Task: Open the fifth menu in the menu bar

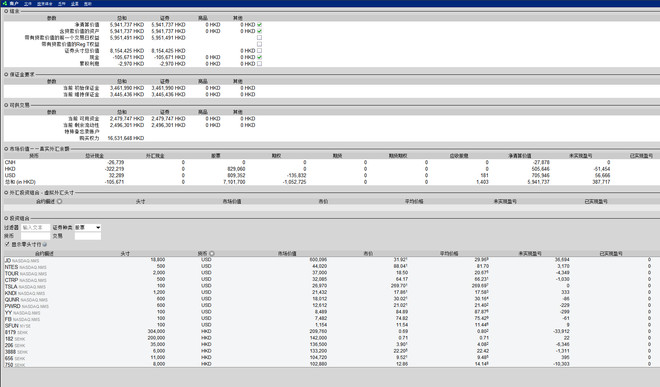Action: [75, 3]
